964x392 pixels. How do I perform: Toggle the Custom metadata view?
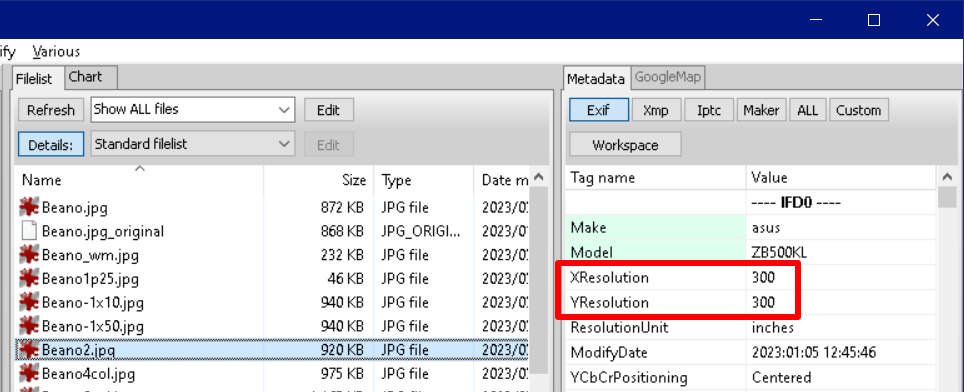(858, 110)
